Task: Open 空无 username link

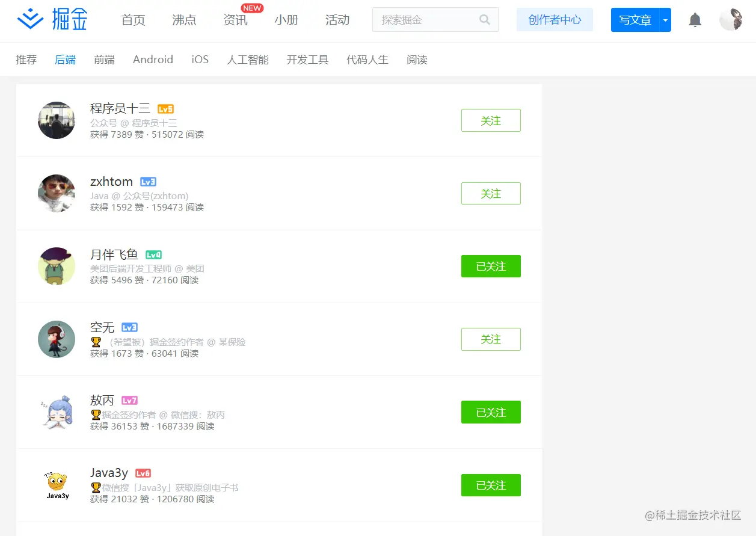Action: (x=102, y=327)
